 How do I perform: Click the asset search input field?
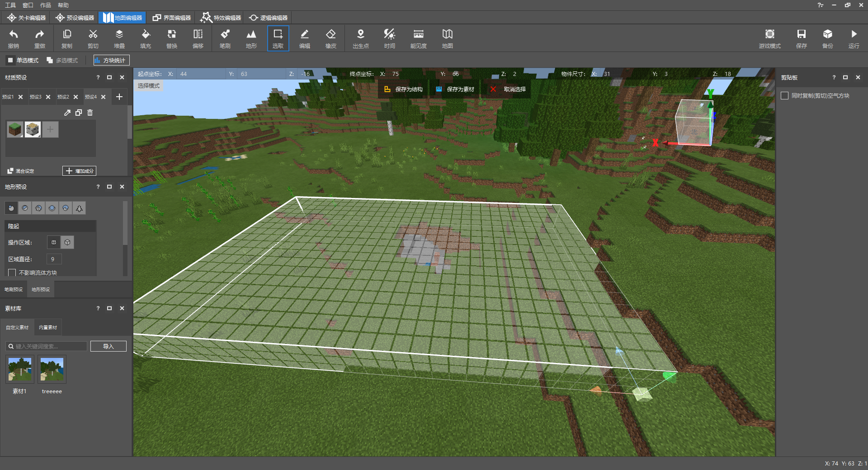47,346
